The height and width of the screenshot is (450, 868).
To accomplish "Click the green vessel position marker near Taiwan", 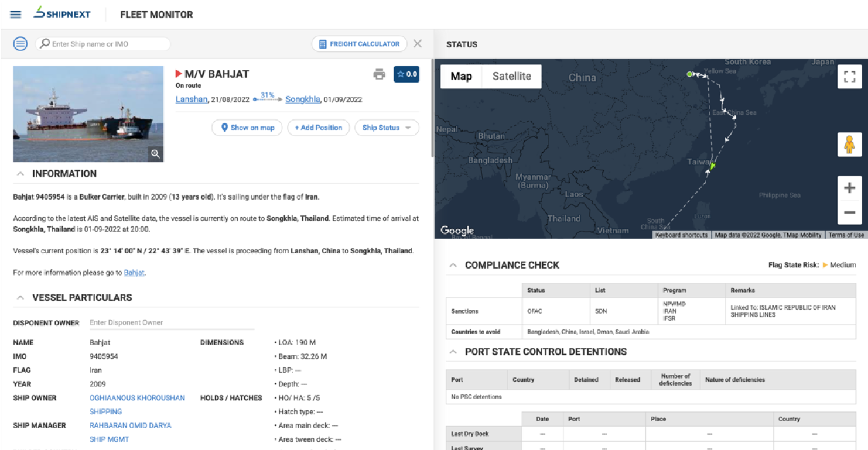I will tap(712, 166).
